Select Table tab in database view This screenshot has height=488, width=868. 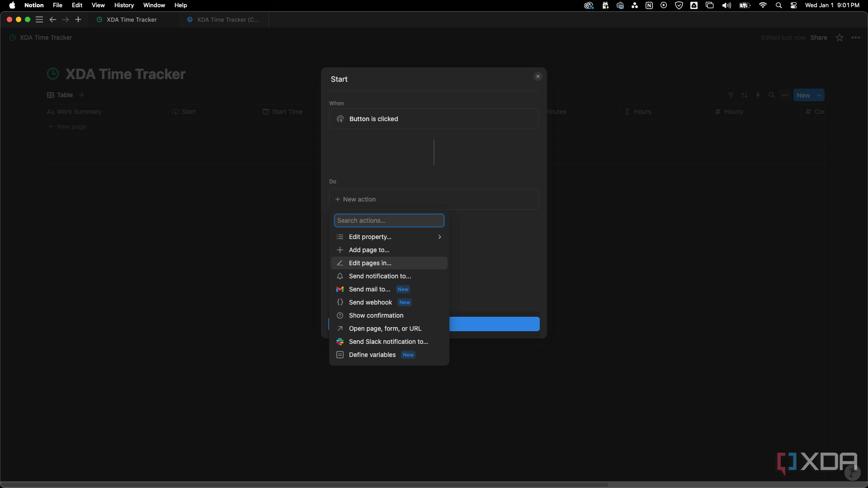(x=60, y=95)
